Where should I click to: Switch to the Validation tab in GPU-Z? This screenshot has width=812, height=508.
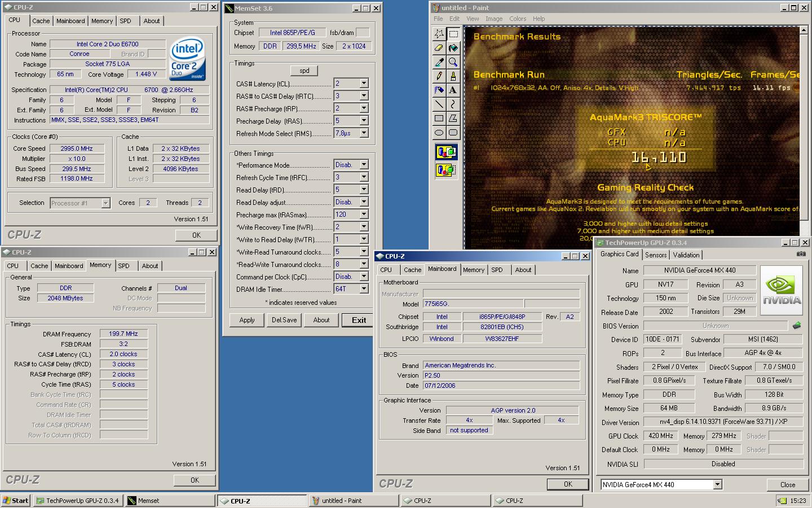686,255
